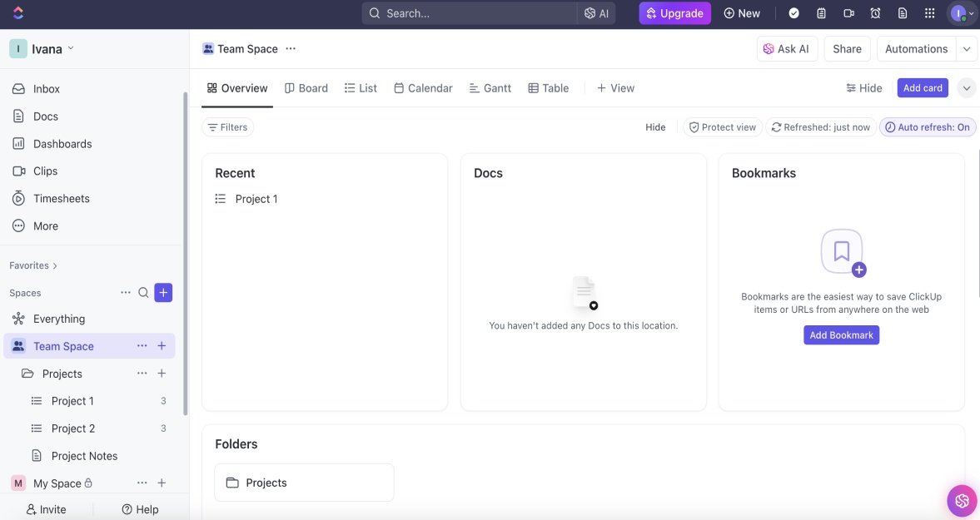This screenshot has height=520, width=980.
Task: Create a new Space with the purple plus
Action: point(163,293)
